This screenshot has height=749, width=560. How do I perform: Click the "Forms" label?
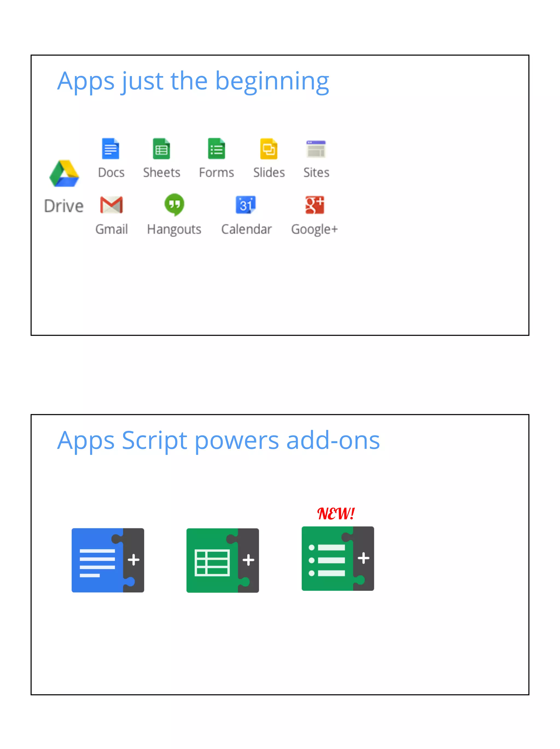[217, 172]
